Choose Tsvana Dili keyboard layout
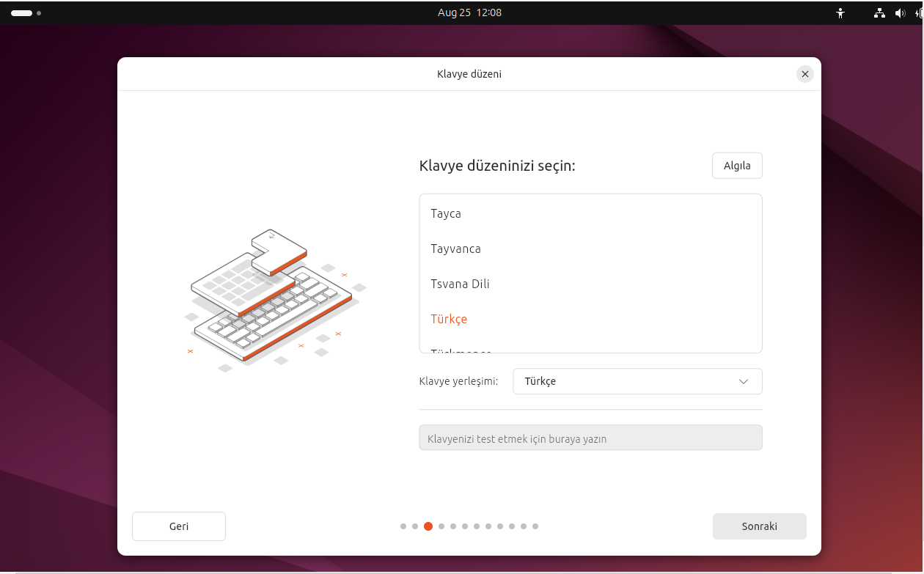 point(590,284)
